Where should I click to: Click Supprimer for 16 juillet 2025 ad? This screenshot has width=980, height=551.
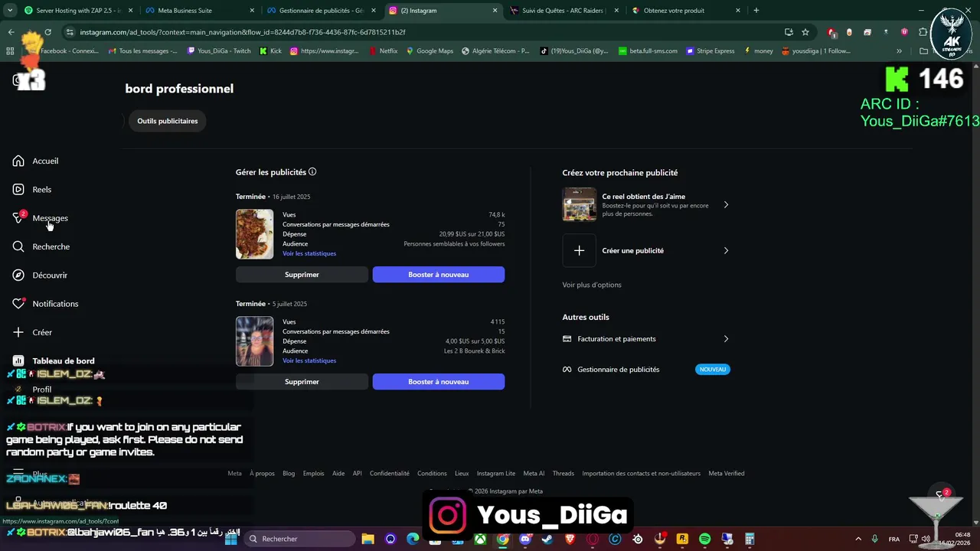[302, 275]
